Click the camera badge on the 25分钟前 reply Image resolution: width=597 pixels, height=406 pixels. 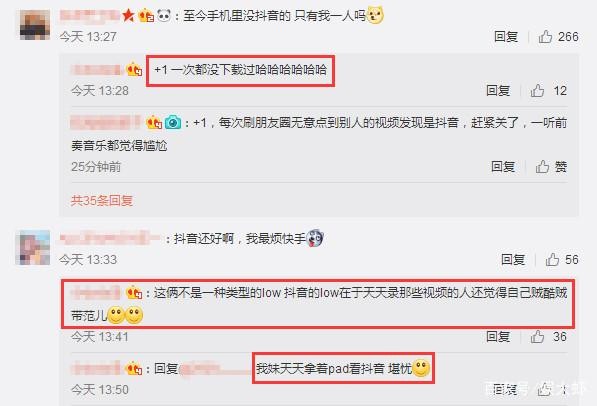173,122
